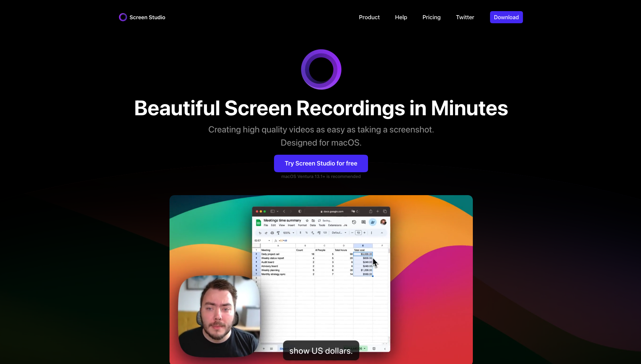Click the share people icon in Sheets
The image size is (641, 364).
(x=373, y=222)
